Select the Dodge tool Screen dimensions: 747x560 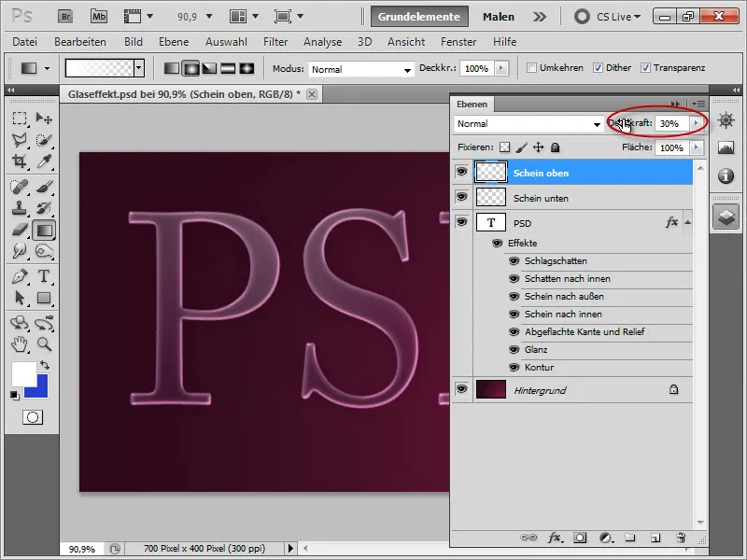click(44, 251)
